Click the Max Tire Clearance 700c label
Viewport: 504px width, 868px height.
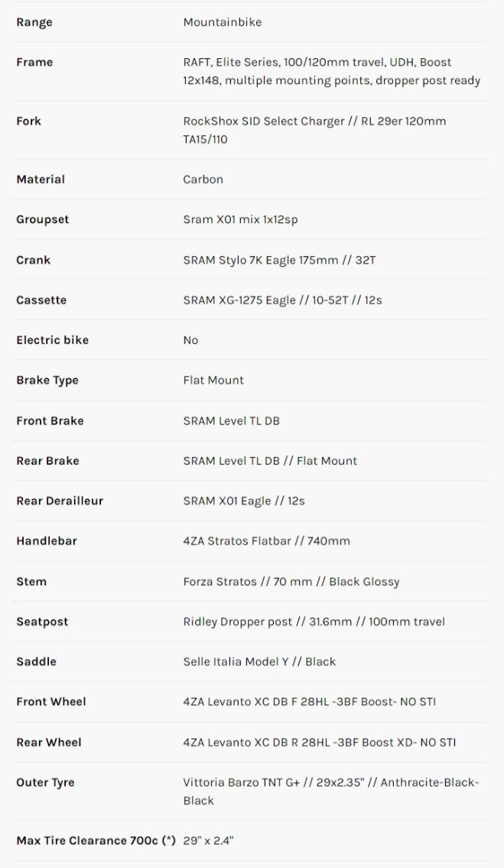pyautogui.click(x=96, y=840)
